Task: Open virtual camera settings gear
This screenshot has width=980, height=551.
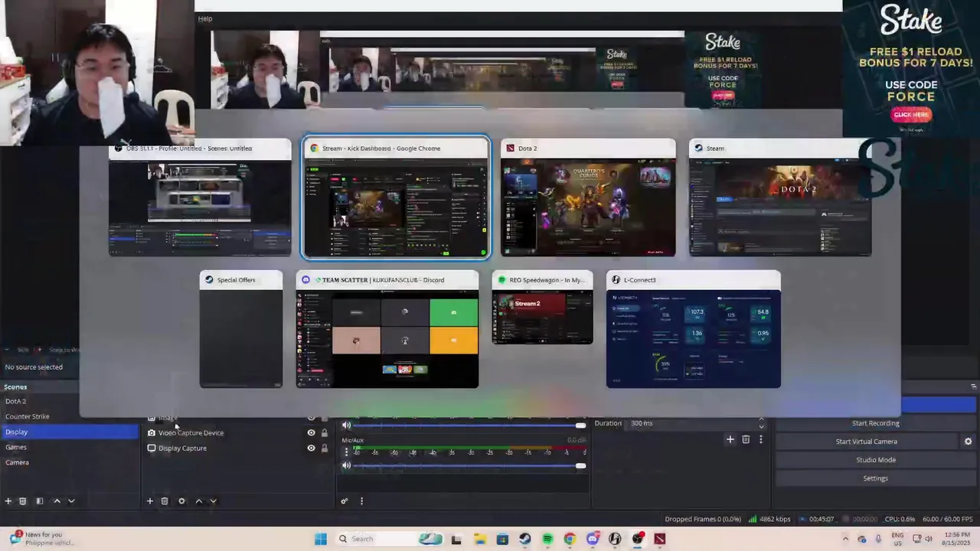Action: [x=968, y=442]
